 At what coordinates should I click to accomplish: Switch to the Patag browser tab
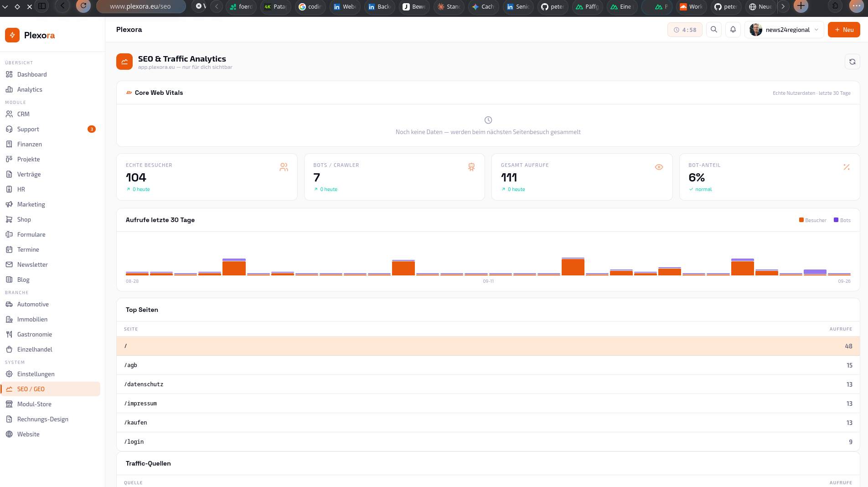(x=276, y=6)
